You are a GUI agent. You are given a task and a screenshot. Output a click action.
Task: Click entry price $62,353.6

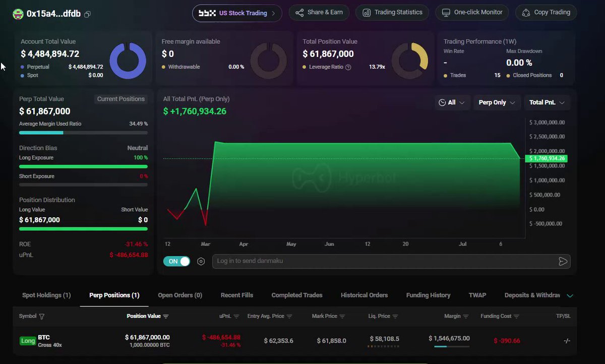pyautogui.click(x=279, y=341)
